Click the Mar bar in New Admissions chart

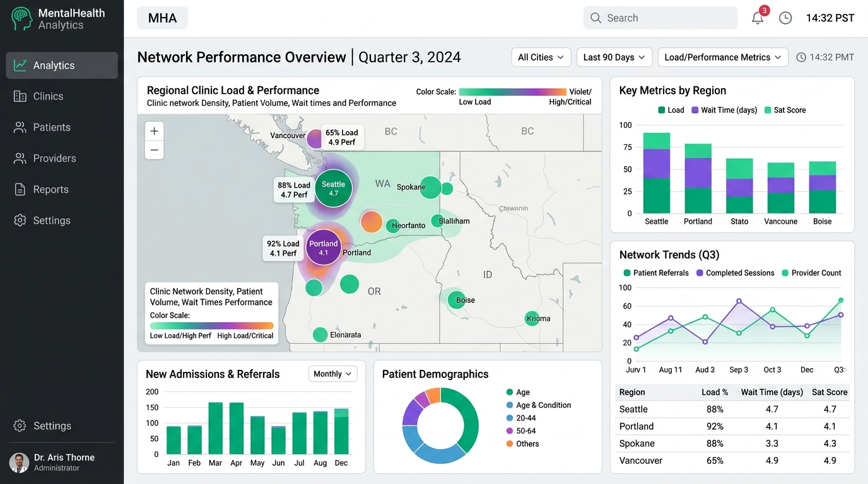[x=216, y=428]
